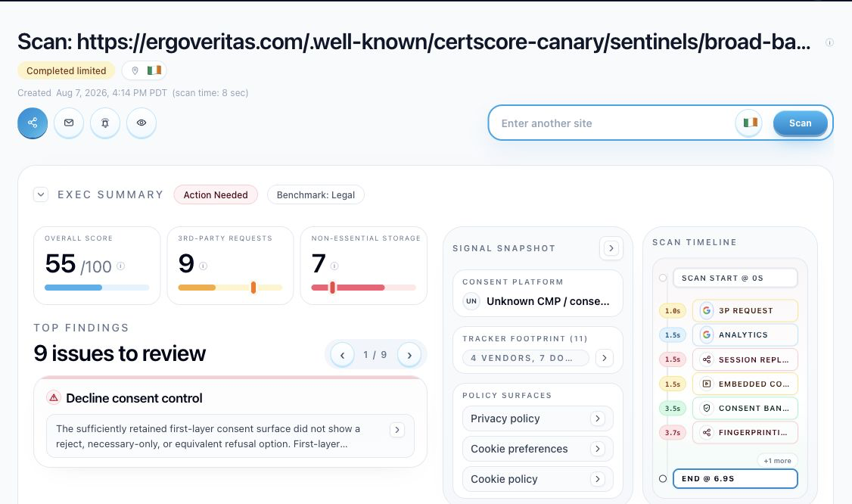
Task: Go to the next finding arrow
Action: pyautogui.click(x=409, y=355)
